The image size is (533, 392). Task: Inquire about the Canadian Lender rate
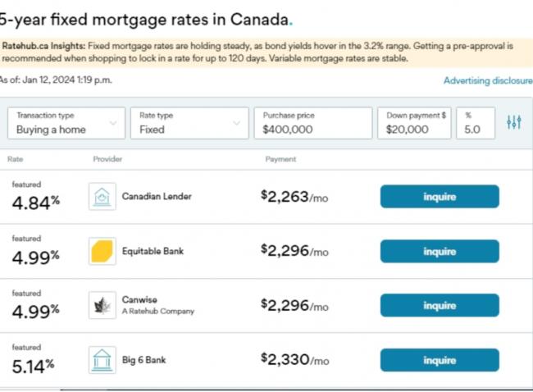click(440, 197)
